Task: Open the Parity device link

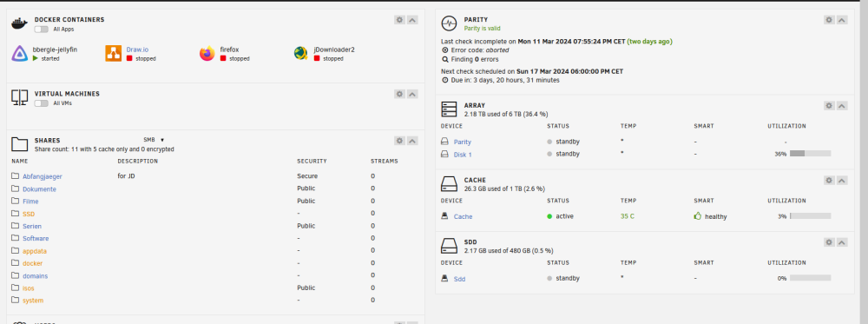Action: click(x=463, y=142)
